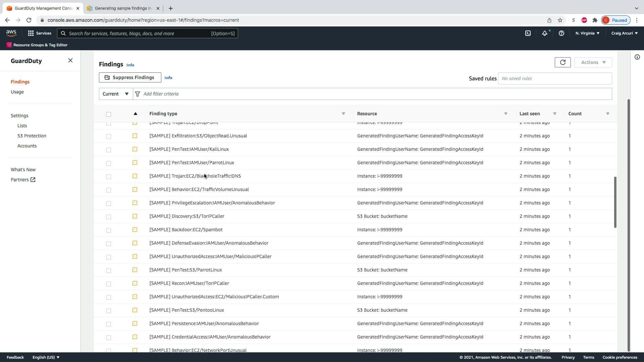644x362 pixels.
Task: Open AWS CloudShell icon in header
Action: click(x=528, y=33)
